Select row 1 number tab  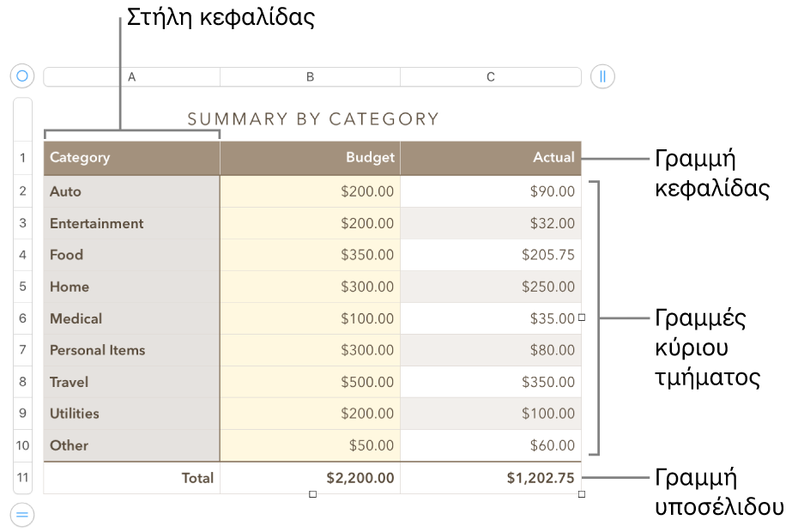pos(23,158)
